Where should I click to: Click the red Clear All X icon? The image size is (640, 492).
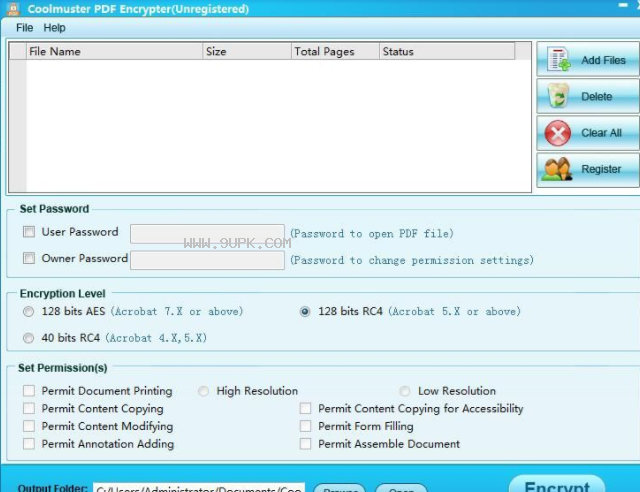tap(558, 133)
